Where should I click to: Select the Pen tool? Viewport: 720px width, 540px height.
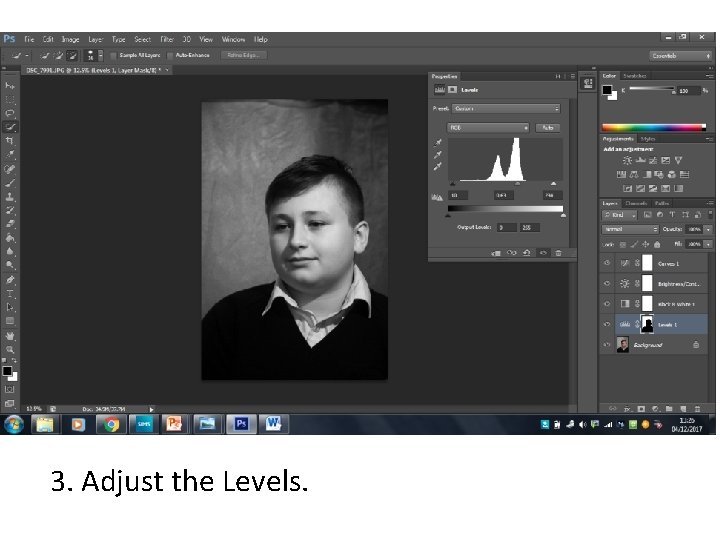pyautogui.click(x=10, y=280)
